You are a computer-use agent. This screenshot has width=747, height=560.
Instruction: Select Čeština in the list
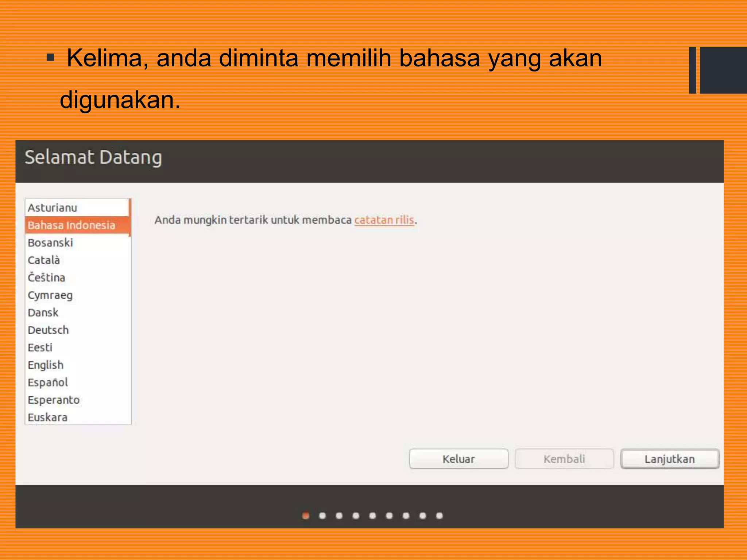pyautogui.click(x=77, y=278)
